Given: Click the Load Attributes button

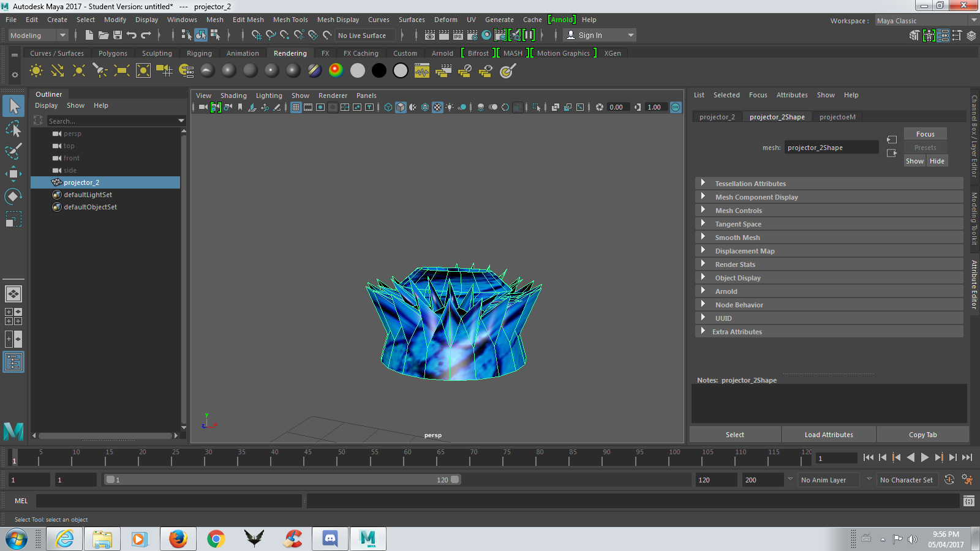Looking at the screenshot, I should [829, 435].
